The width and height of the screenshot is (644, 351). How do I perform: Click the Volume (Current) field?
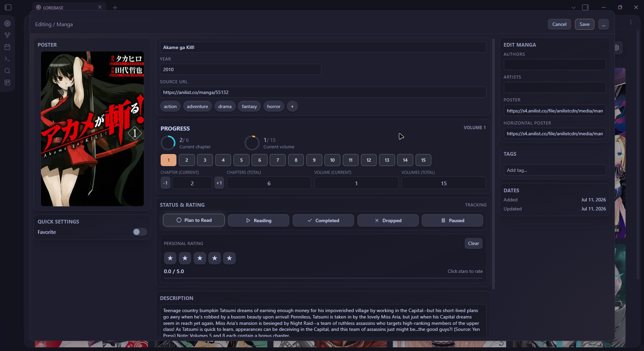click(x=356, y=183)
